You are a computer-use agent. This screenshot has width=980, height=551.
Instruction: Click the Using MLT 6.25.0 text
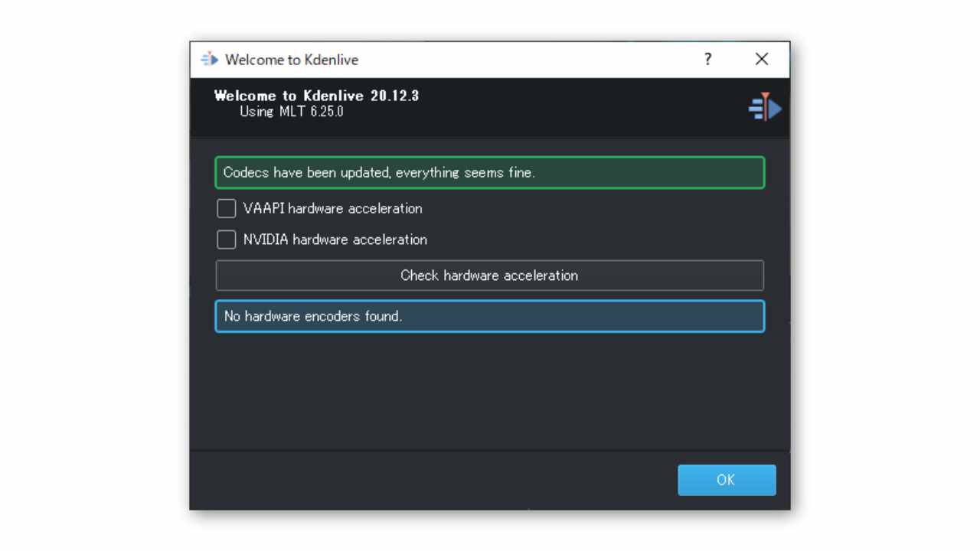click(292, 112)
